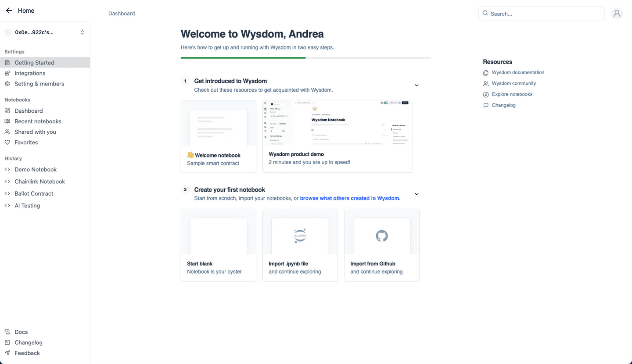Open the Changelog link in Resources
632x364 pixels.
pyautogui.click(x=504, y=105)
